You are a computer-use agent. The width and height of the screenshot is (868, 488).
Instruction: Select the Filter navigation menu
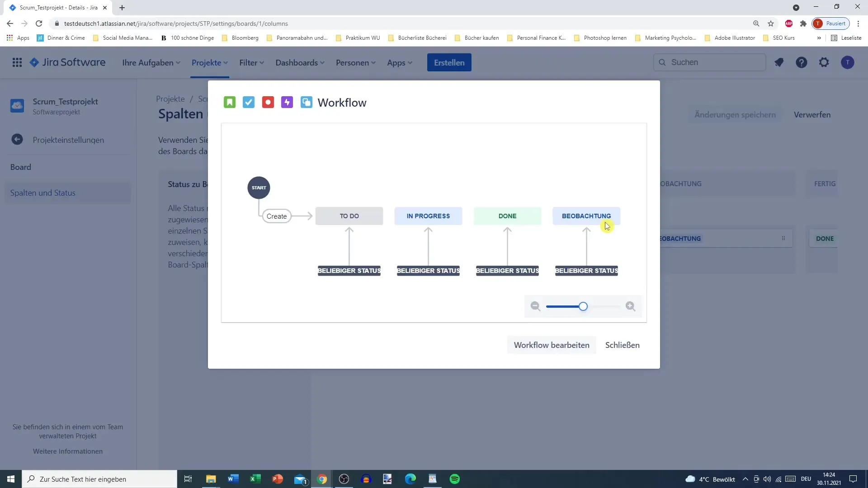[x=250, y=62]
